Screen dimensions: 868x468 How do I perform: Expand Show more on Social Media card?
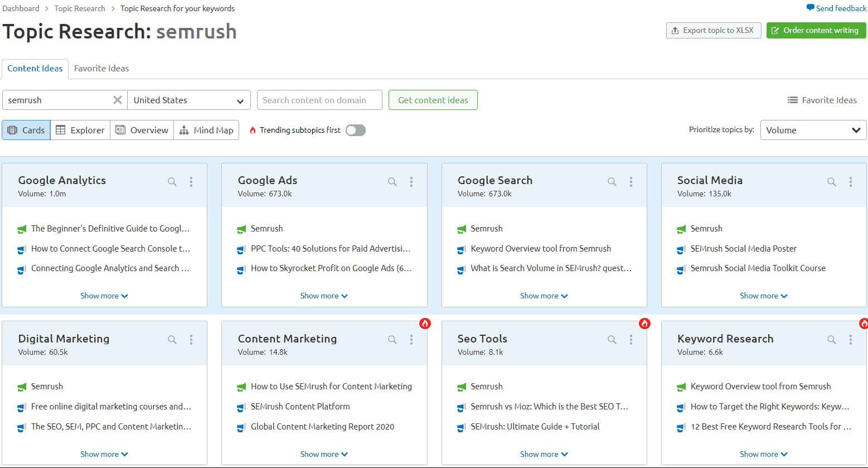(764, 296)
